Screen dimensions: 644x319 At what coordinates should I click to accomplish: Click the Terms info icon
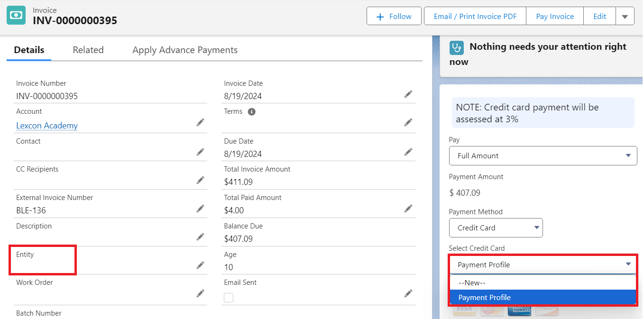(252, 112)
